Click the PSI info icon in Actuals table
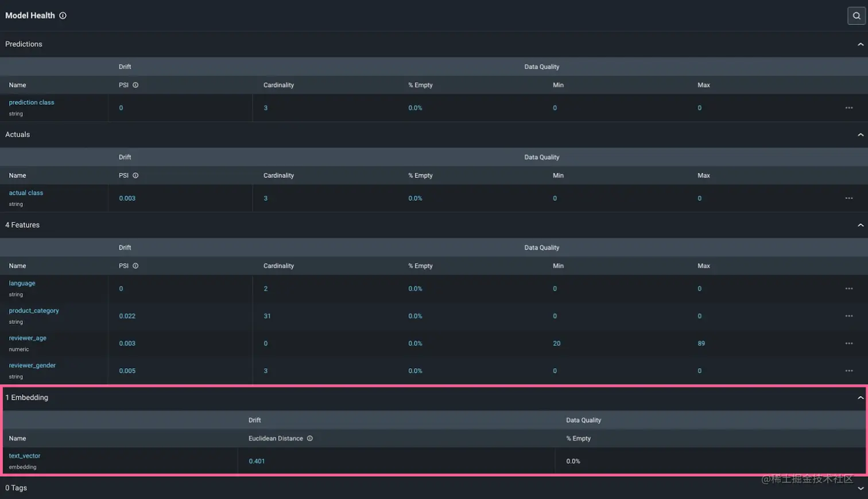 [135, 175]
